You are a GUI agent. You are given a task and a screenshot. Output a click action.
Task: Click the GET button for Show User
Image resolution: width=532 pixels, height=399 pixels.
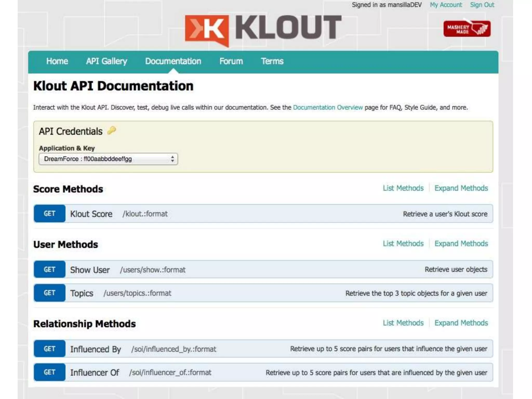50,269
